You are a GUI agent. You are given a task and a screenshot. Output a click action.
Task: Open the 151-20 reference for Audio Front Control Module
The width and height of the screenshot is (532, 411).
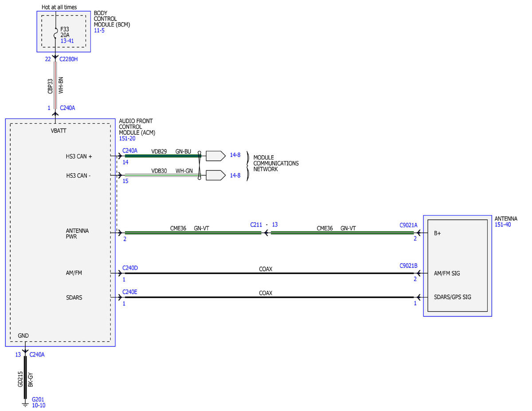127,139
